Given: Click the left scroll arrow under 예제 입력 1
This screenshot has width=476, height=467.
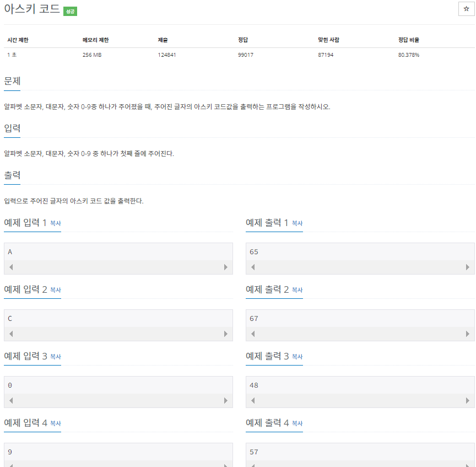Looking at the screenshot, I should (10, 267).
